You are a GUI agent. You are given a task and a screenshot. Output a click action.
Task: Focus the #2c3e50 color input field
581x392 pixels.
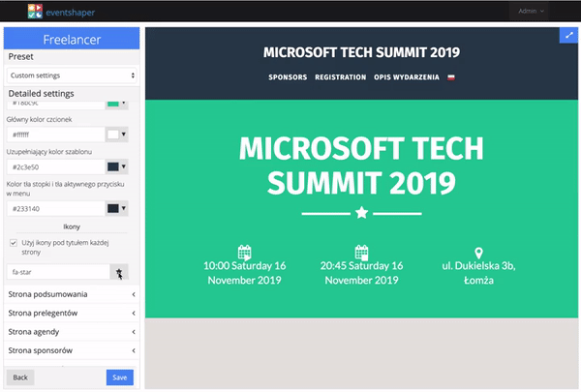point(56,167)
